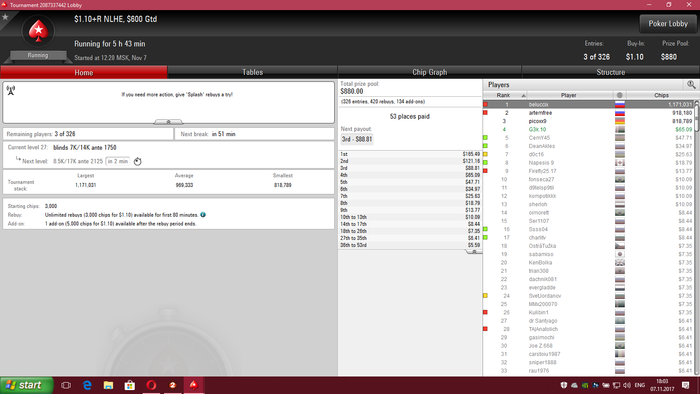Click the Russian flag next to beluccix
The width and height of the screenshot is (700, 394).
620,104
